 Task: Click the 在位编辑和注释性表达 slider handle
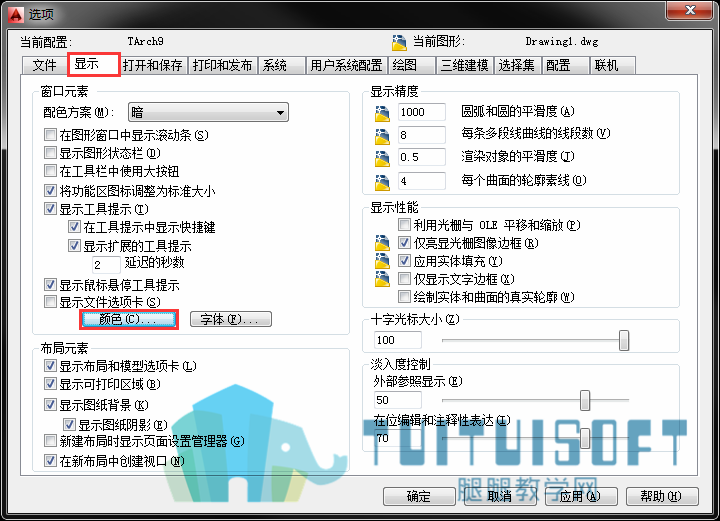[585, 438]
